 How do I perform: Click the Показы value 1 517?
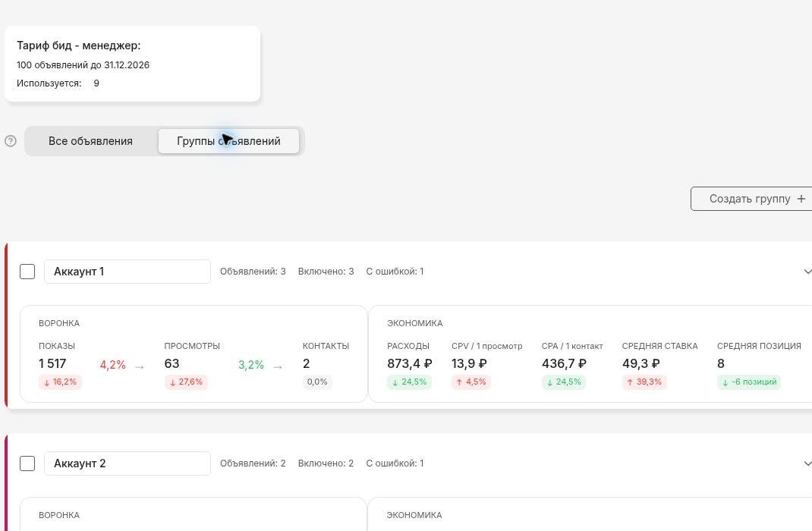pyautogui.click(x=52, y=363)
